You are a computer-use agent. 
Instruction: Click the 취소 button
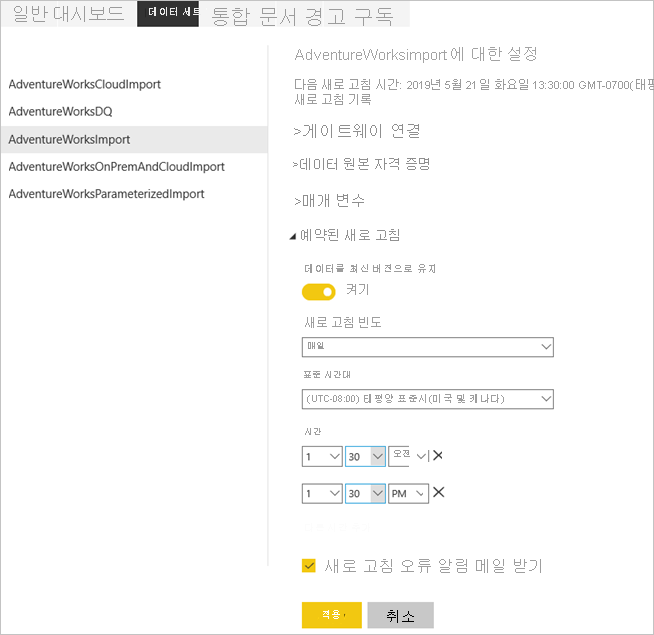pyautogui.click(x=400, y=615)
